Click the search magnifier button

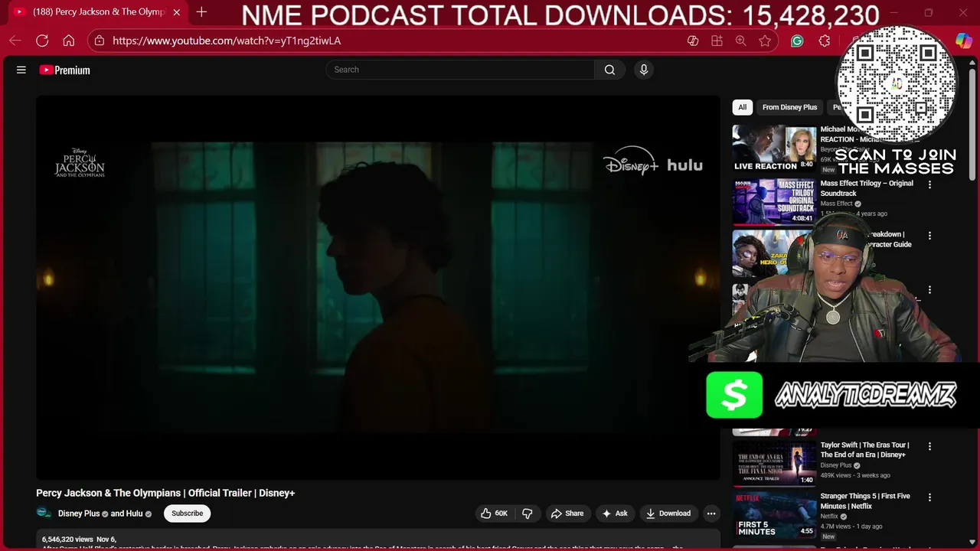click(x=609, y=70)
